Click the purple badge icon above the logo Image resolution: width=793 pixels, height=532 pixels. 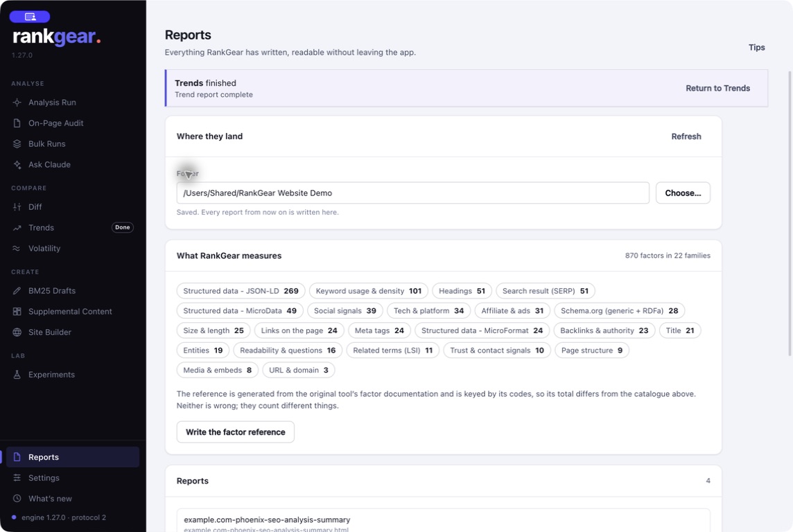point(30,17)
